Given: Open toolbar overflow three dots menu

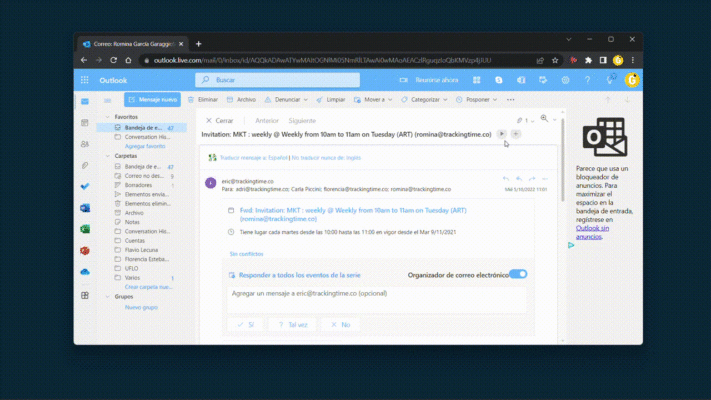Looking at the screenshot, I should click(511, 100).
